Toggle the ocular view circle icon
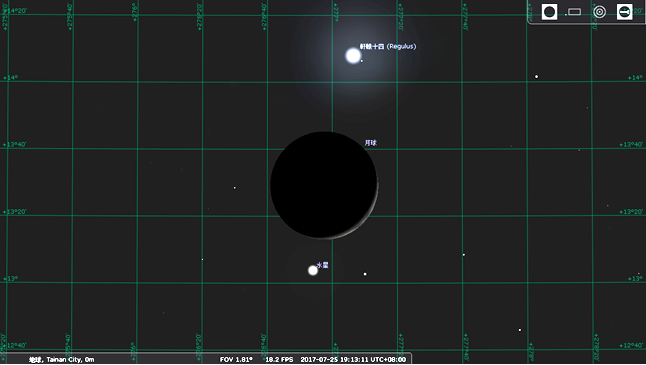 [549, 12]
